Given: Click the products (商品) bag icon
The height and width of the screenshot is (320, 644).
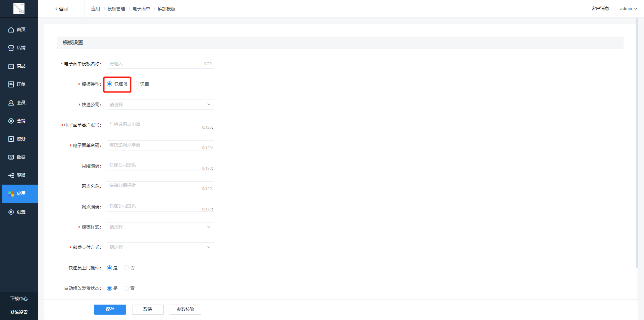Looking at the screenshot, I should coord(11,66).
